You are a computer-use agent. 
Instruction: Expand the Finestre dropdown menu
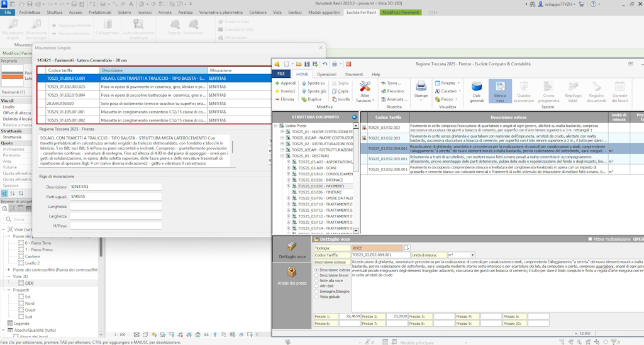pyautogui.click(x=447, y=83)
